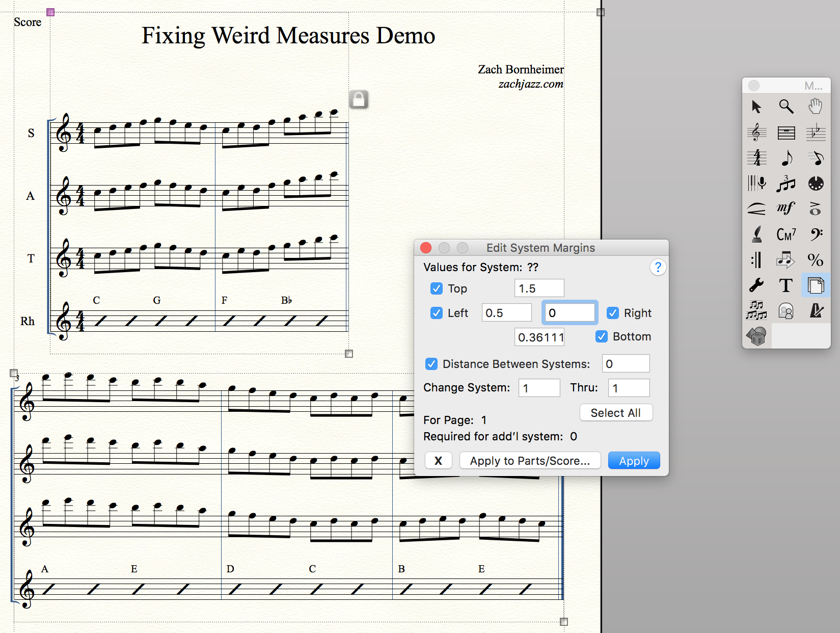Activate the Repeat barline tool
The image size is (840, 633).
click(757, 260)
